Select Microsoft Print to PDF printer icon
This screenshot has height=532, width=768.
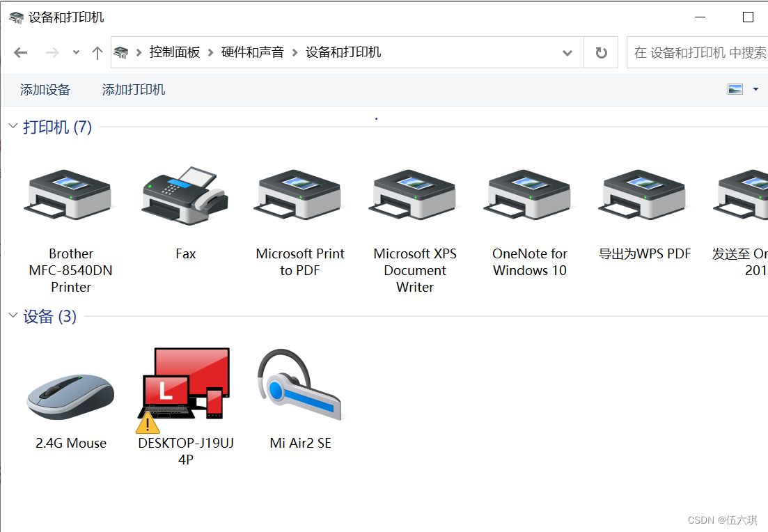coord(300,194)
